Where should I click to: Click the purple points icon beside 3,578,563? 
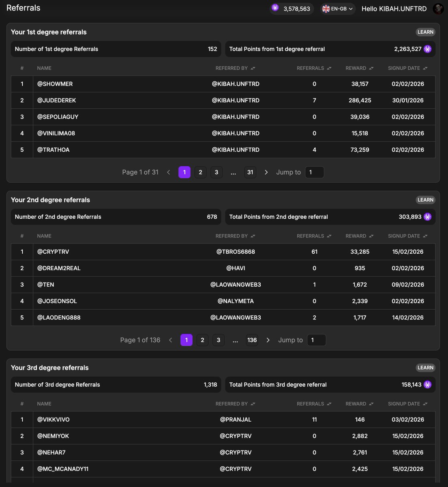[275, 9]
